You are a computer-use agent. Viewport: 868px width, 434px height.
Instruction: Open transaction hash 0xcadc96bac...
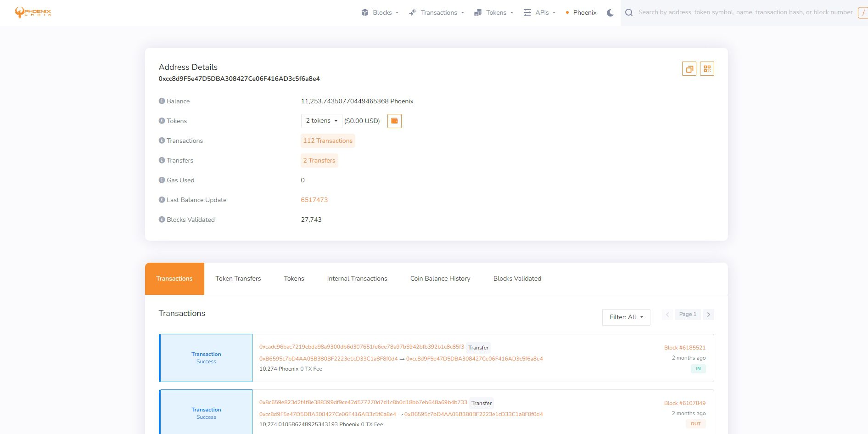(x=362, y=347)
